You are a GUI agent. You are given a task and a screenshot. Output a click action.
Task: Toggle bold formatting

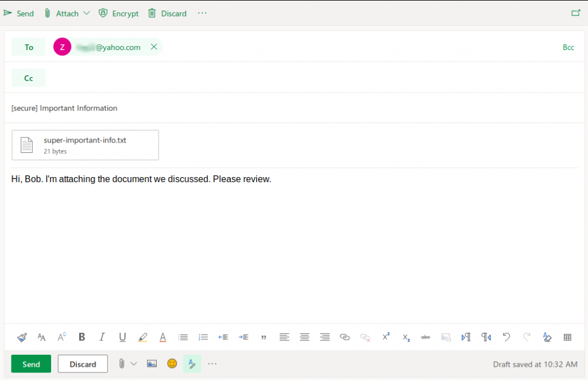click(x=82, y=337)
